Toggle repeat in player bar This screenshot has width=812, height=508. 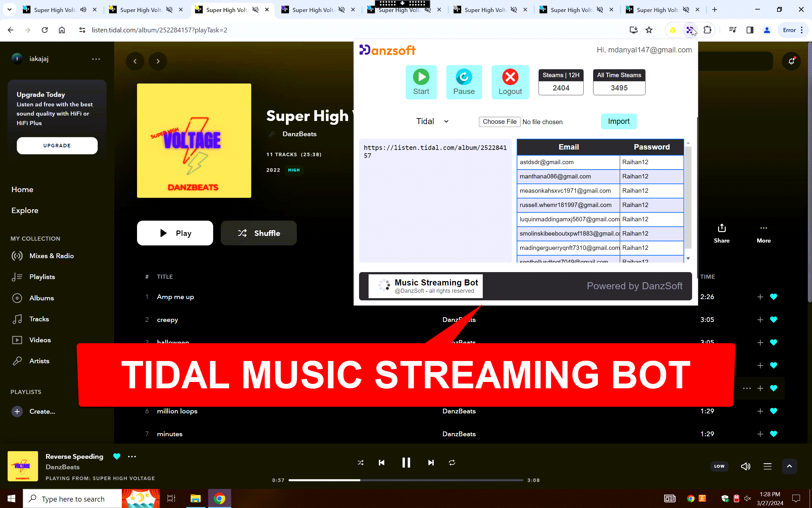point(452,463)
